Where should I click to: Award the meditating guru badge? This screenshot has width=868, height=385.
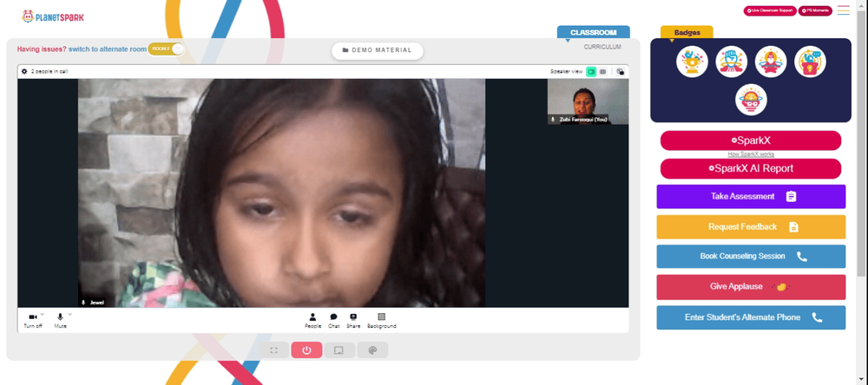tap(771, 62)
